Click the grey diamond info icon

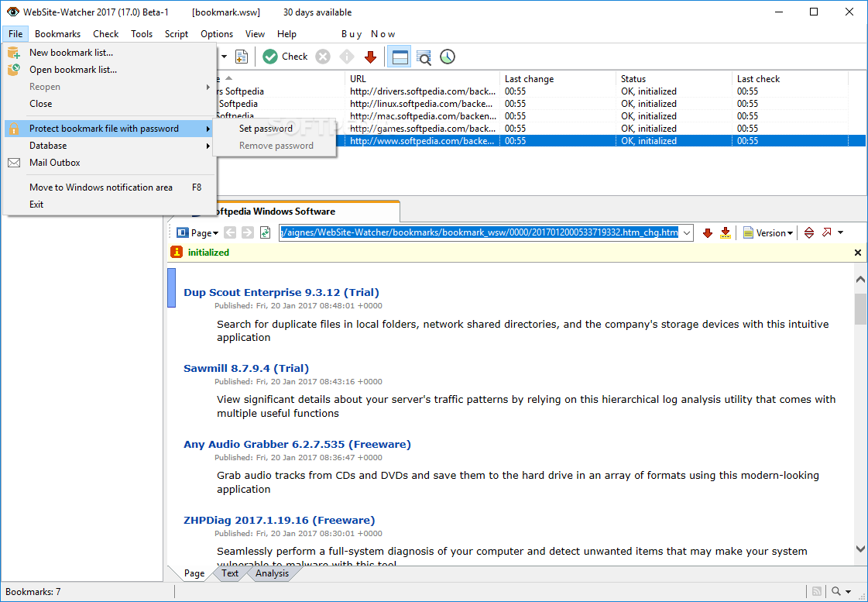pyautogui.click(x=347, y=57)
